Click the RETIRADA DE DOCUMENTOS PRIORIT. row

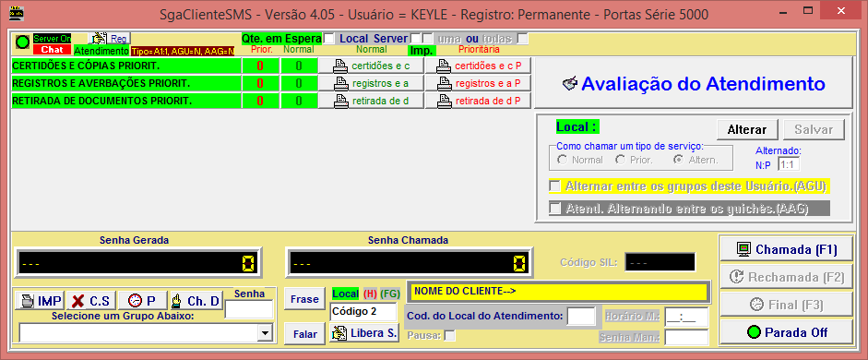126,101
